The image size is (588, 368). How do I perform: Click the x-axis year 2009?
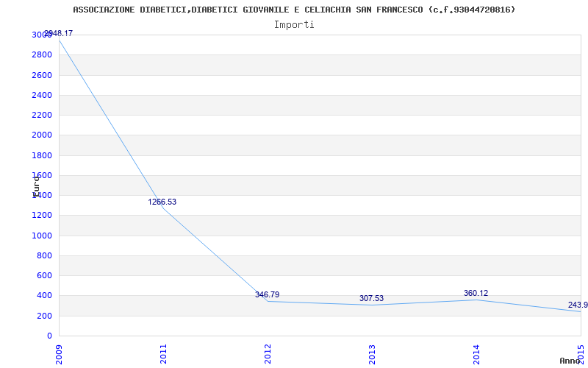point(59,355)
